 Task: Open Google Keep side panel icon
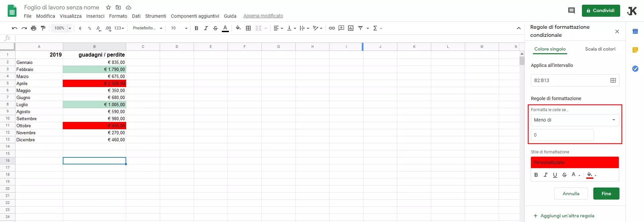[635, 50]
